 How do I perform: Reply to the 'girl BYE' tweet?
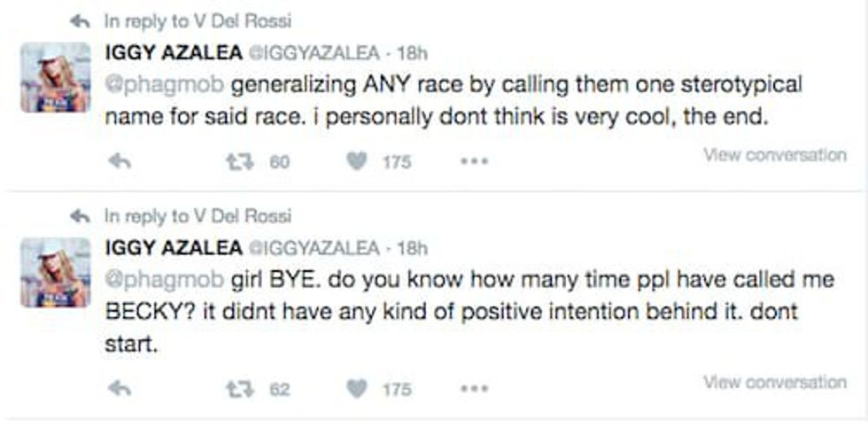120,388
